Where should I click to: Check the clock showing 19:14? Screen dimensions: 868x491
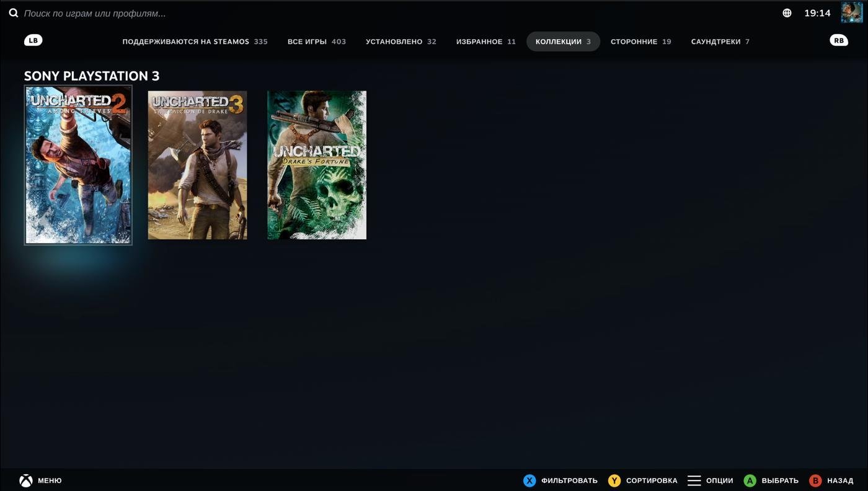click(817, 13)
